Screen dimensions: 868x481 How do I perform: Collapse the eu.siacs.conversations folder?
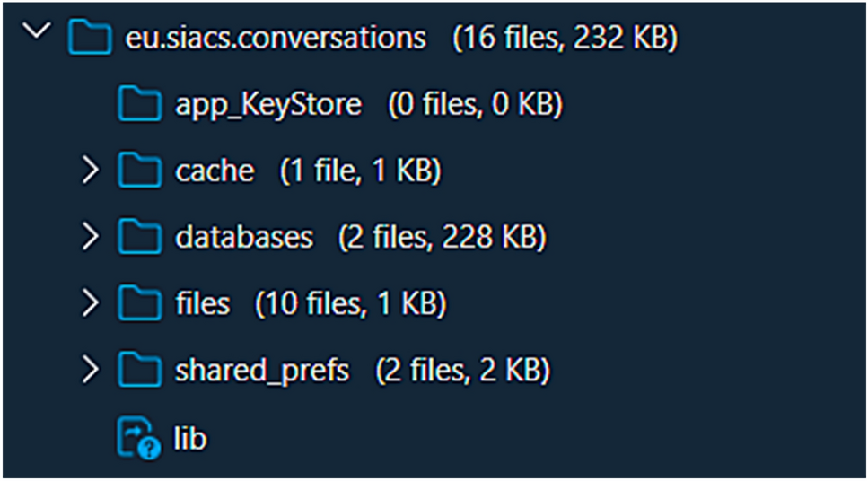tap(37, 33)
